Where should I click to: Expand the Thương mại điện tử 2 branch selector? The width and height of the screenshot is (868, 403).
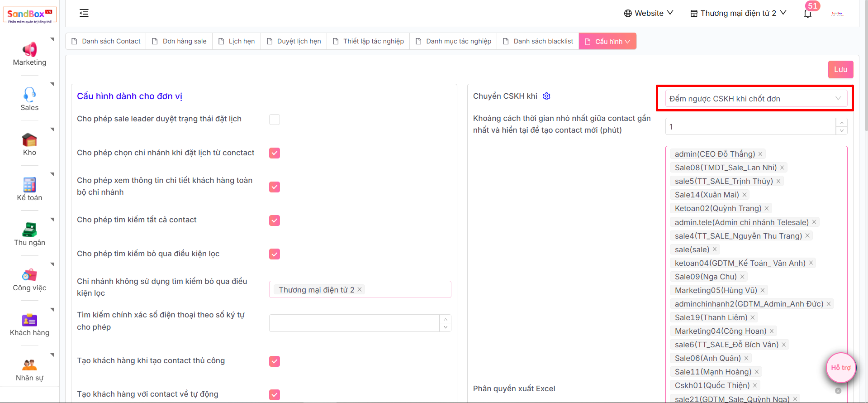pos(738,13)
